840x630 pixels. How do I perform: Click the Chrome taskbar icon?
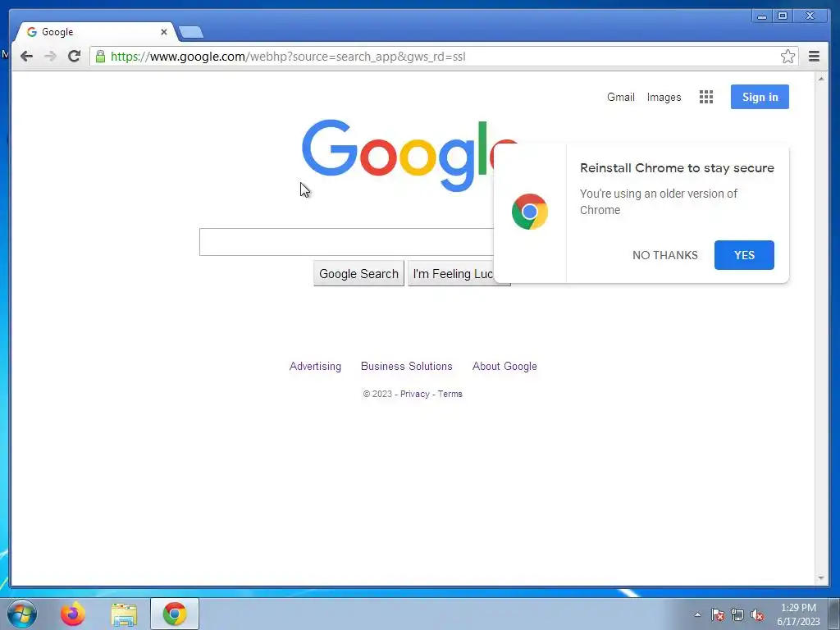tap(175, 614)
